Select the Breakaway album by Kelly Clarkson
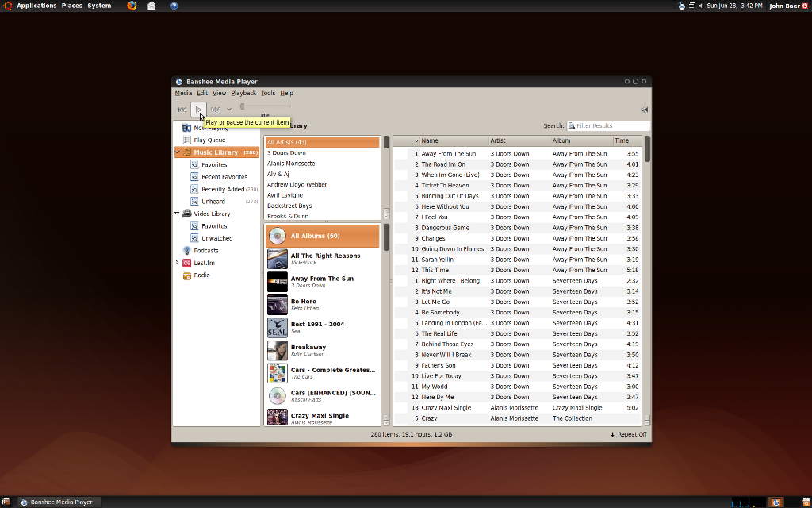The height and width of the screenshot is (508, 812). 322,350
